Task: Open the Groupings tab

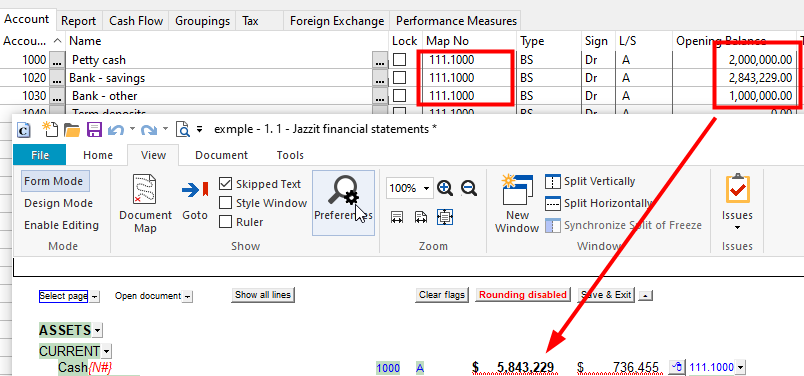Action: click(203, 21)
